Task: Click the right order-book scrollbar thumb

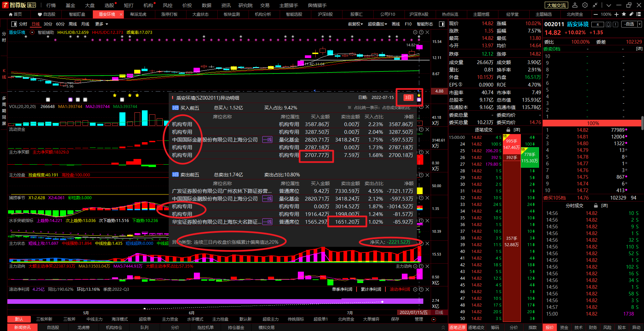Action: [642, 123]
